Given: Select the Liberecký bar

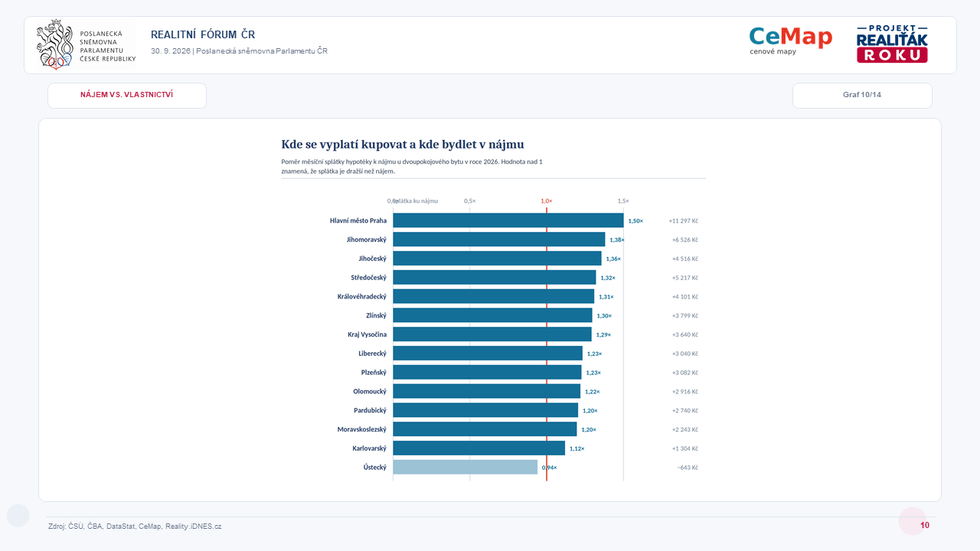Looking at the screenshot, I should click(x=488, y=353).
